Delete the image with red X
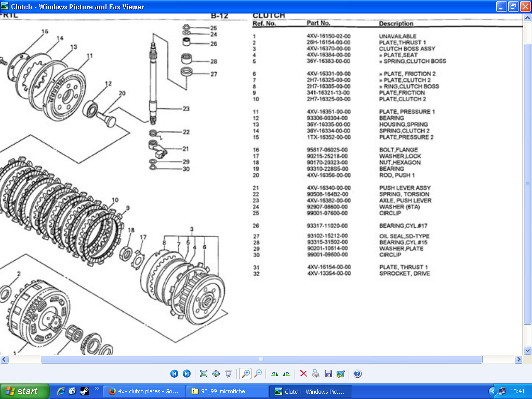Viewport: 532px width, 399px height. tap(303, 374)
